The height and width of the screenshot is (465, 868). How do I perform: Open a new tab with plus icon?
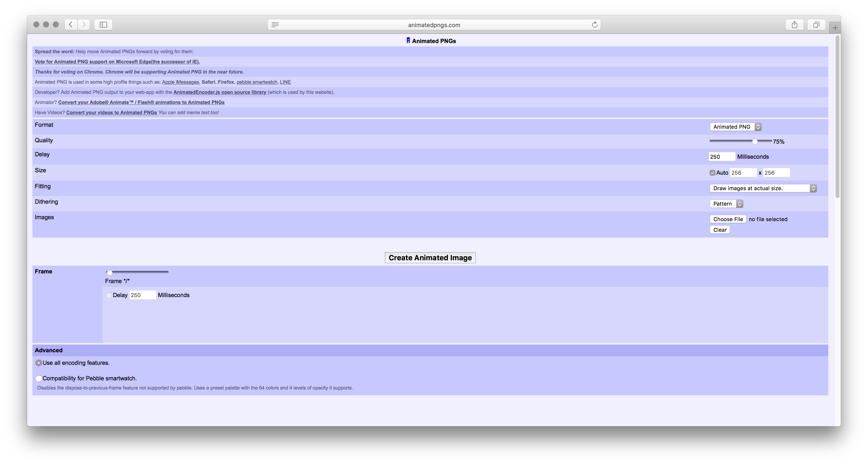[x=835, y=28]
